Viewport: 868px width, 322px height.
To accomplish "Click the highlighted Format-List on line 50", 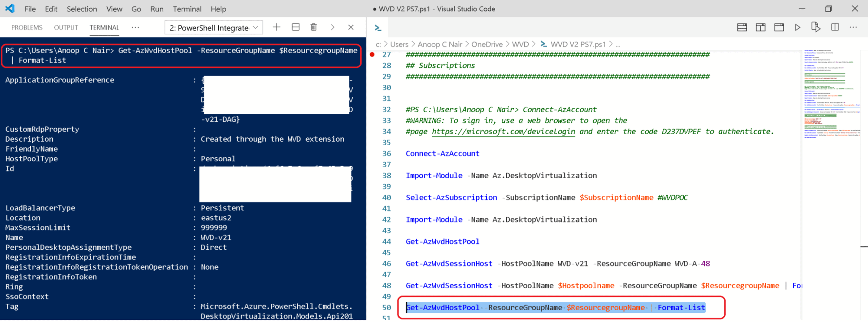I will point(681,307).
